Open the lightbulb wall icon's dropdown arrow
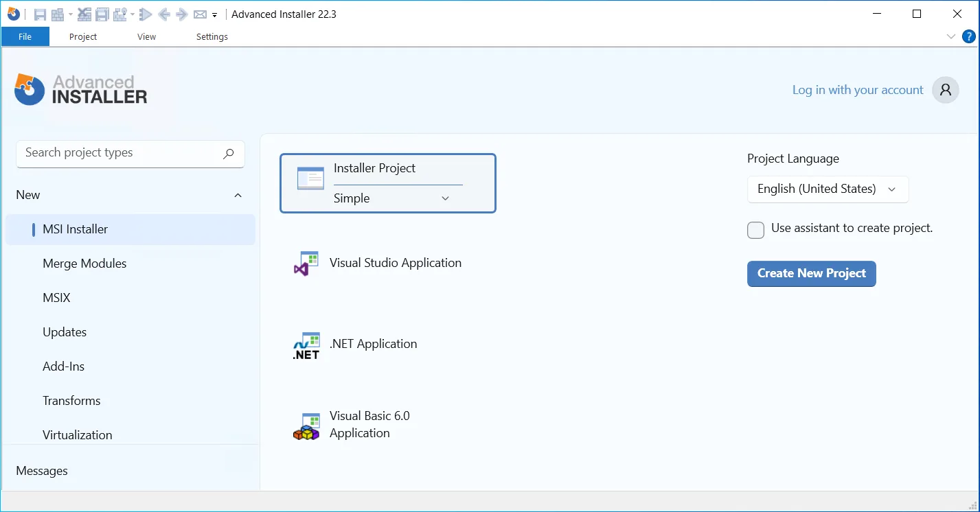Viewport: 980px width, 512px height. point(132,14)
